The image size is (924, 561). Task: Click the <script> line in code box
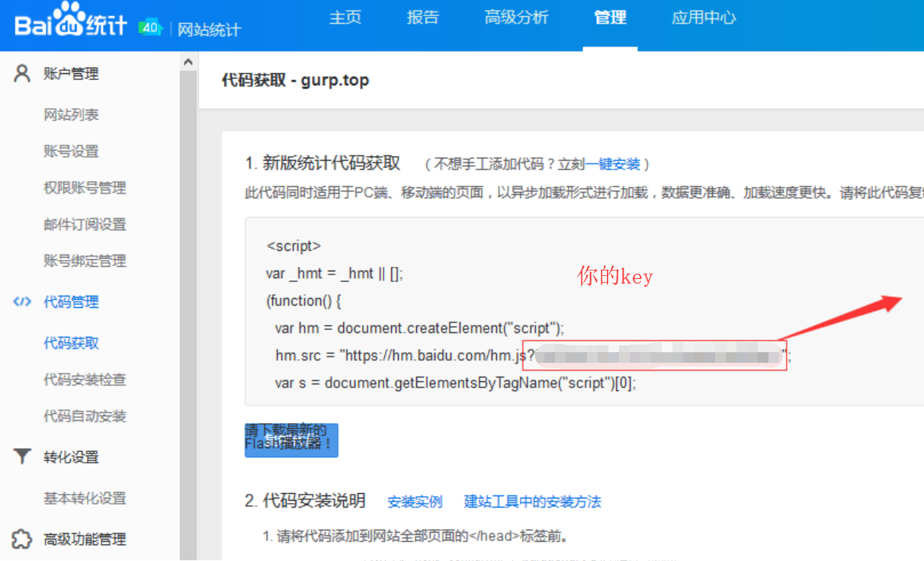click(294, 246)
